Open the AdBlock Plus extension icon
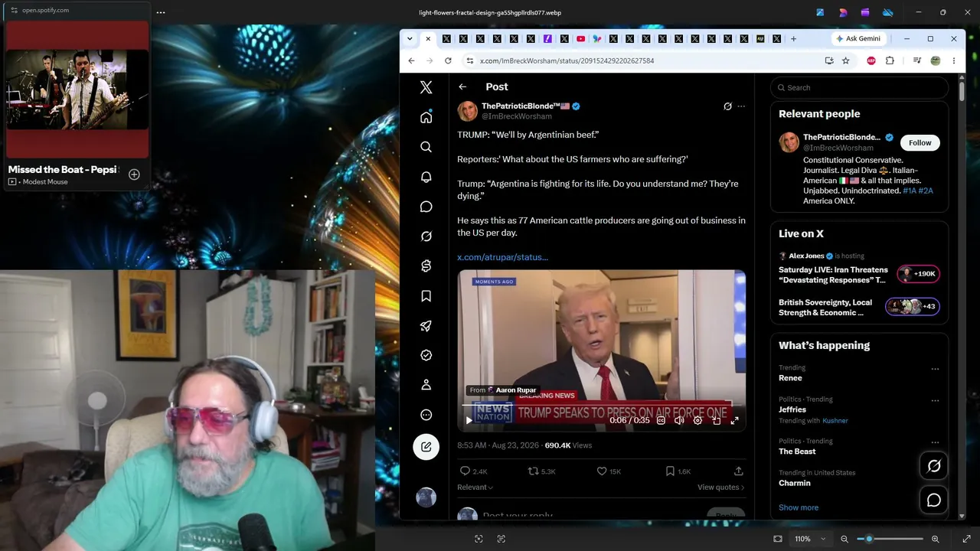 [871, 60]
